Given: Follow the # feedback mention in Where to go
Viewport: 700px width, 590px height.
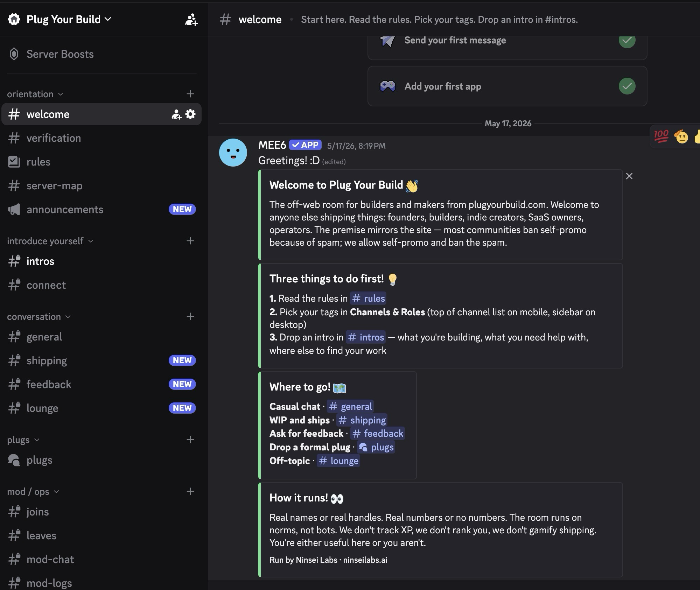Looking at the screenshot, I should pyautogui.click(x=378, y=434).
